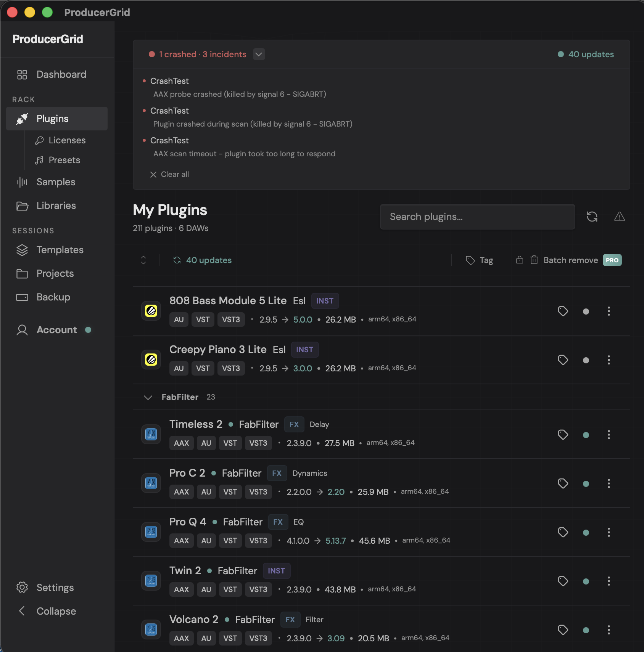Image resolution: width=644 pixels, height=652 pixels.
Task: Click the 5.0.0 update version for 808 Bass Module
Action: click(x=303, y=320)
